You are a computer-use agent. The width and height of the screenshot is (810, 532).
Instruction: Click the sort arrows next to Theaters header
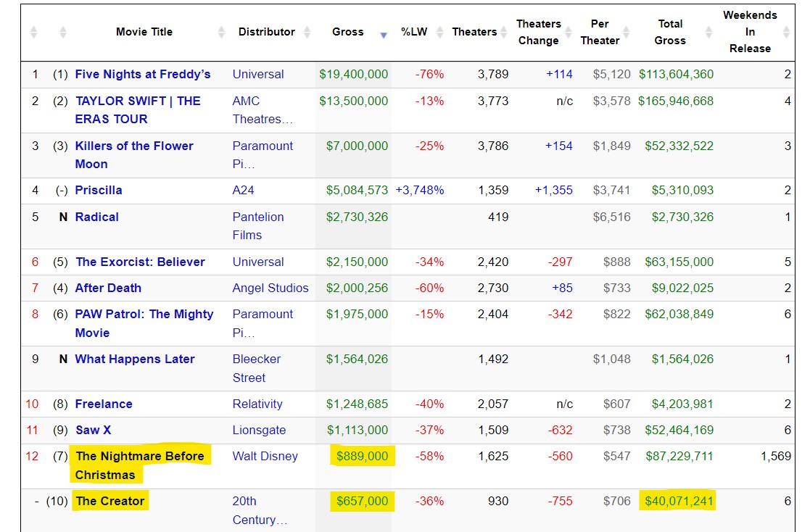pyautogui.click(x=503, y=32)
